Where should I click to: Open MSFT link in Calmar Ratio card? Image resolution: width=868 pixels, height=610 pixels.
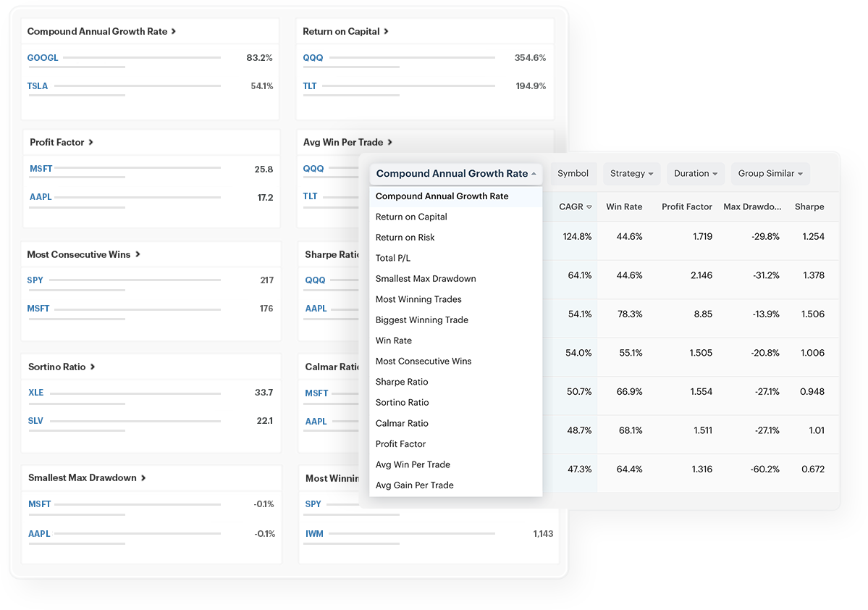coord(316,393)
